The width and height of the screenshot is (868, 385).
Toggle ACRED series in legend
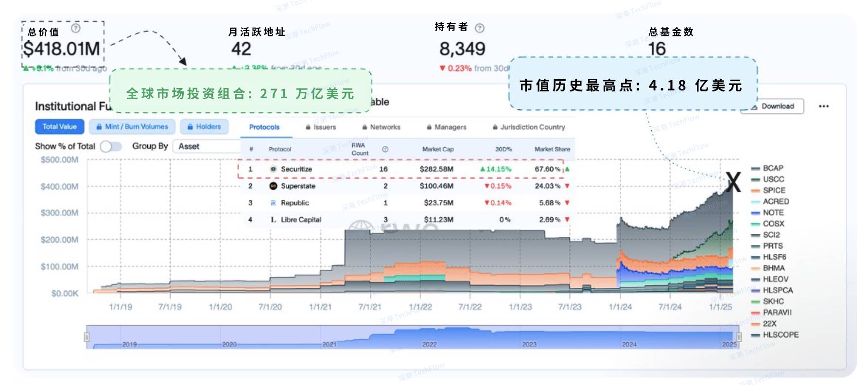click(x=770, y=201)
